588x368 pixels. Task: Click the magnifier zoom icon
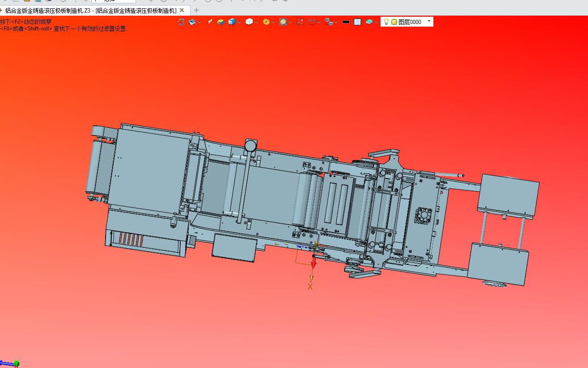point(283,22)
